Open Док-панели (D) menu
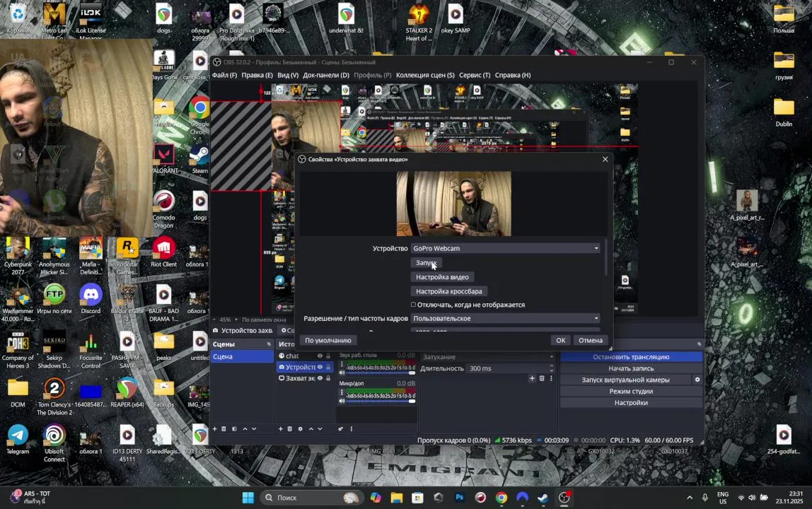This screenshot has width=812, height=509. (326, 75)
